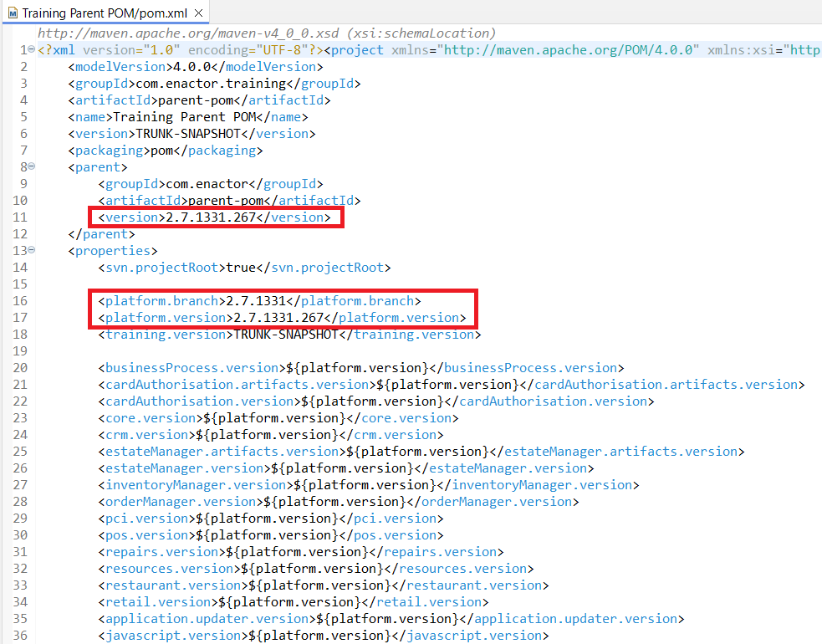822x644 pixels.
Task: Click estateManager.version line 26
Action: [346, 468]
